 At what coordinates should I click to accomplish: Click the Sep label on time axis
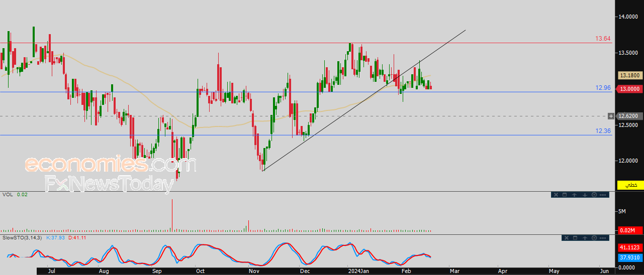pos(157,271)
